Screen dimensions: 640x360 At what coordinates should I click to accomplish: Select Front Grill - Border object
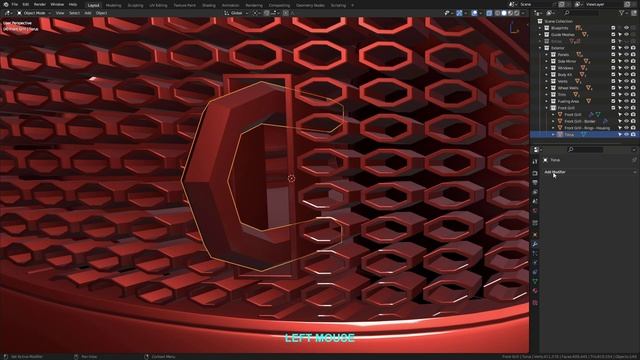tap(584, 121)
